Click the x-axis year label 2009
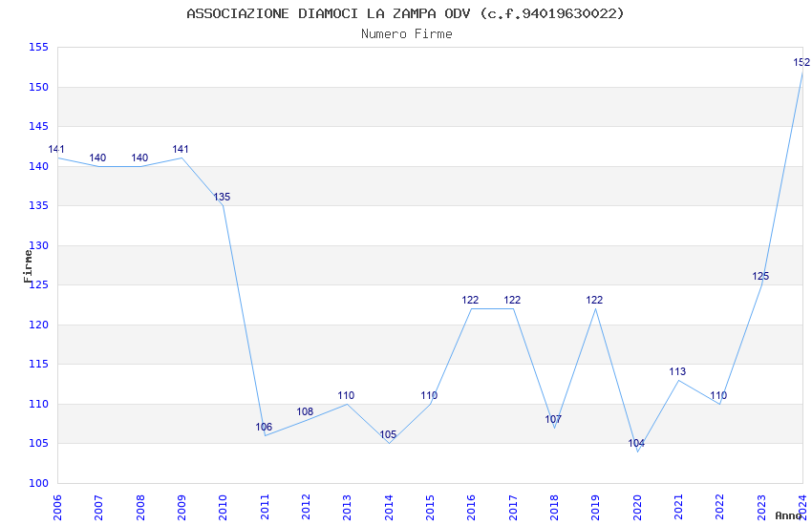The height and width of the screenshot is (525, 812). 182,508
